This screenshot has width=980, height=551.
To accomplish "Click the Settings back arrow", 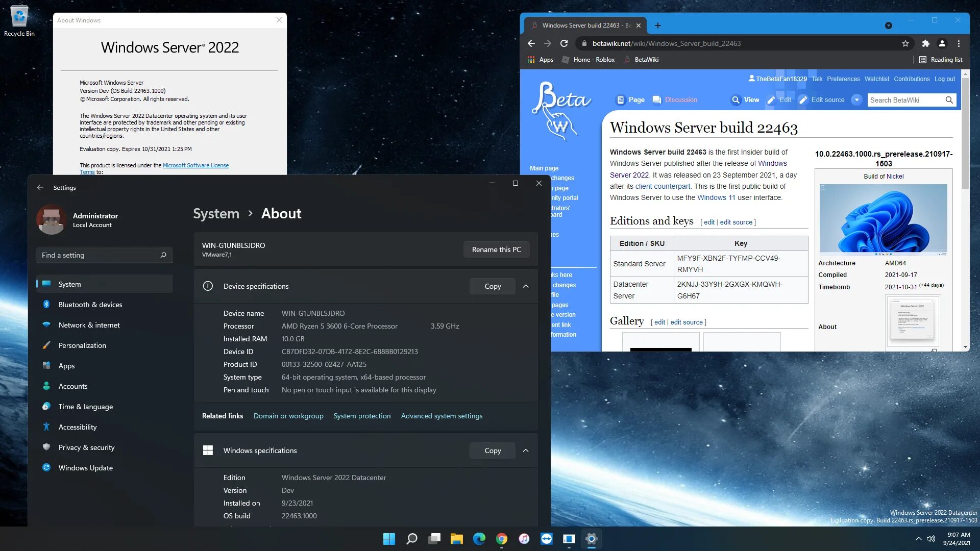I will (40, 187).
